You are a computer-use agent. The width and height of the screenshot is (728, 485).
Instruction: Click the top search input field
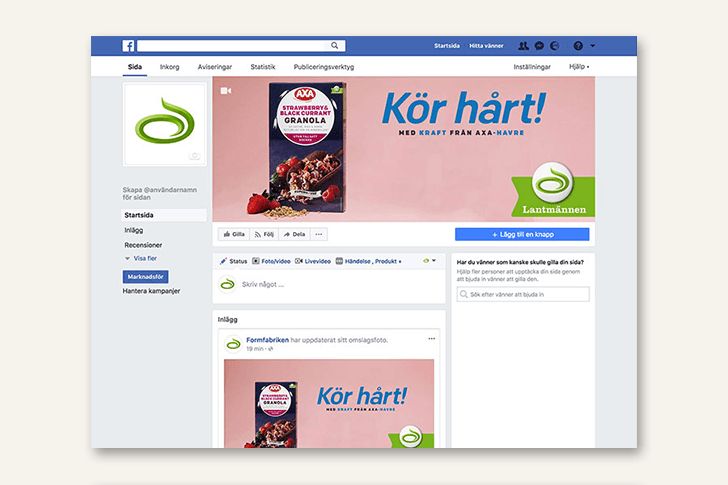pyautogui.click(x=231, y=45)
